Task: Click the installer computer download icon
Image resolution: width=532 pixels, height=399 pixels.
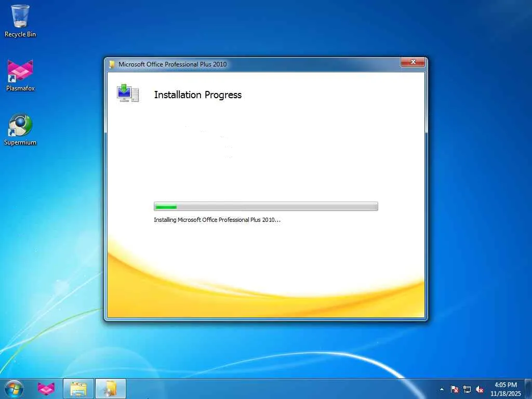Action: click(x=128, y=94)
